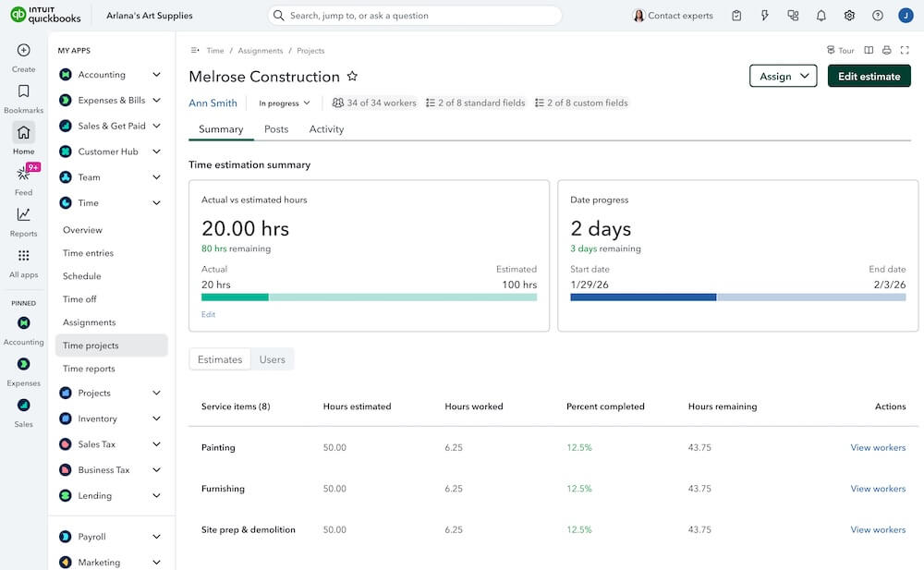View workers for Painting

(878, 448)
